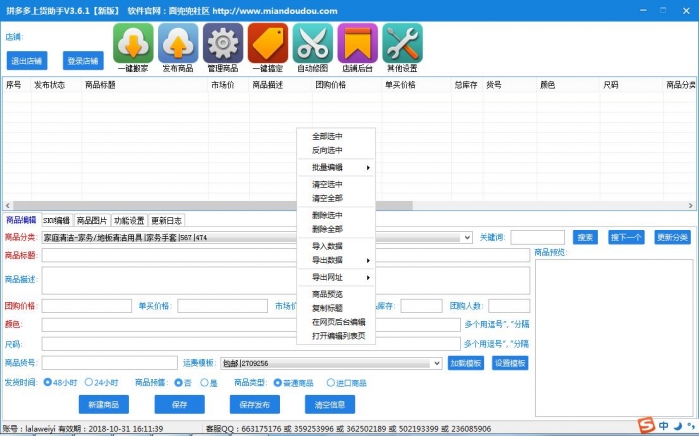
Task: Click the 设置模板 button
Action: click(x=510, y=363)
